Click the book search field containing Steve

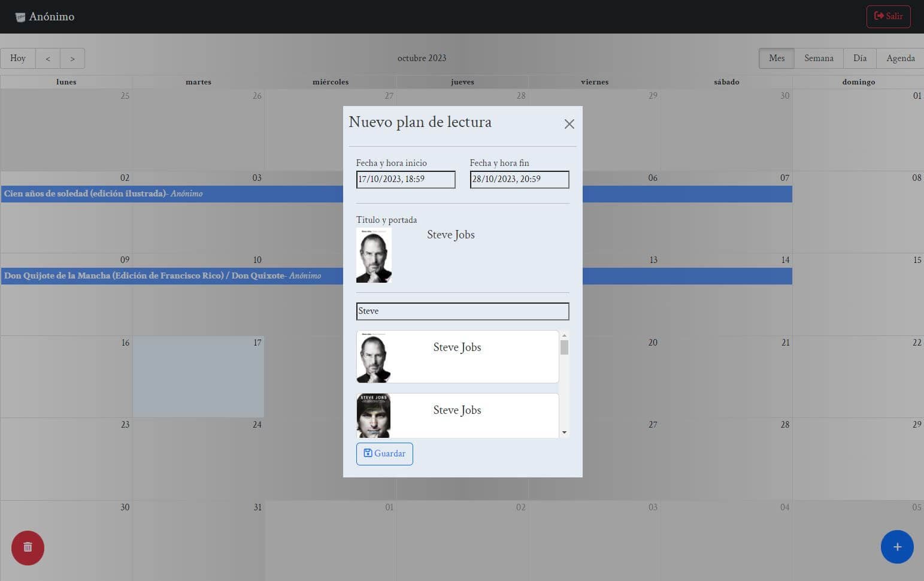click(462, 311)
